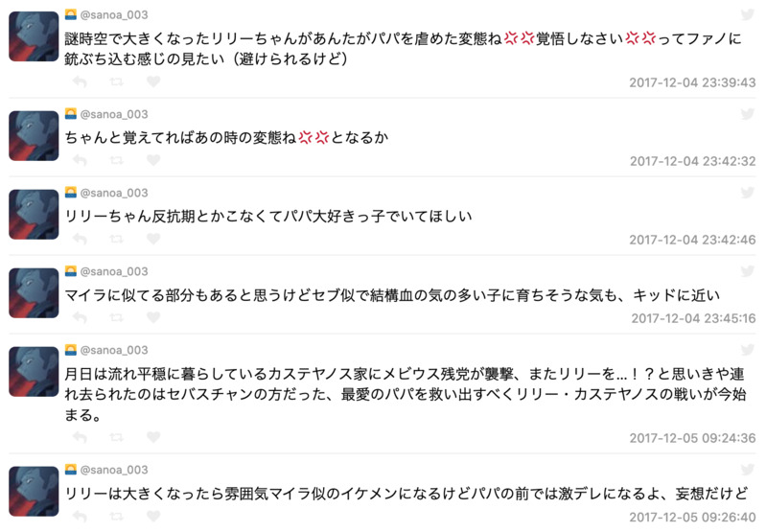Heart the tweet timestamped 09:24:36
The width and height of the screenshot is (766, 532).
pyautogui.click(x=152, y=438)
